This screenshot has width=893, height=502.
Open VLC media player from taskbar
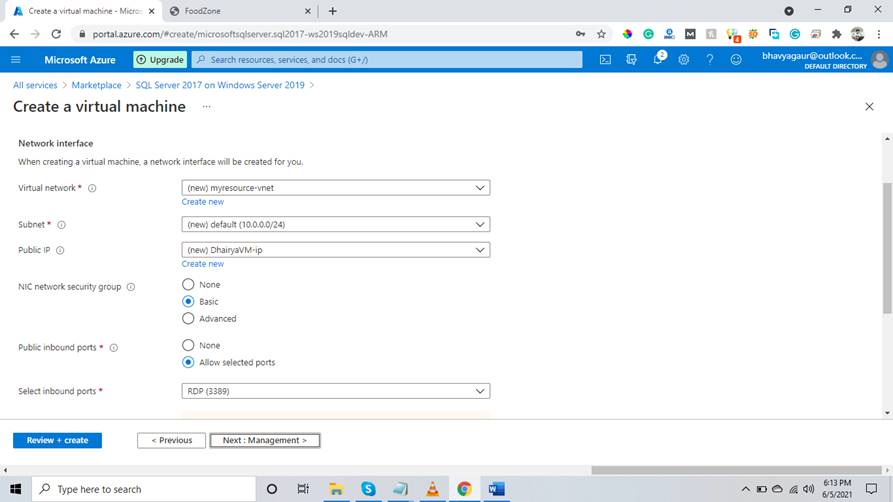[x=432, y=489]
